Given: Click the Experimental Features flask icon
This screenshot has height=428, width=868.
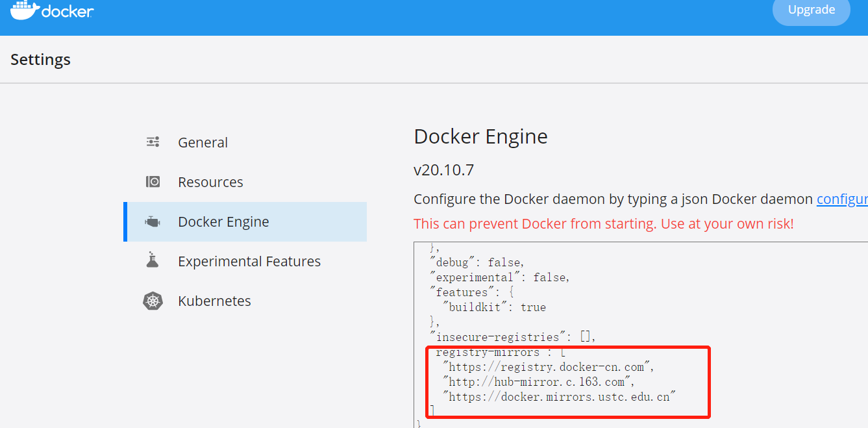Looking at the screenshot, I should pos(153,260).
